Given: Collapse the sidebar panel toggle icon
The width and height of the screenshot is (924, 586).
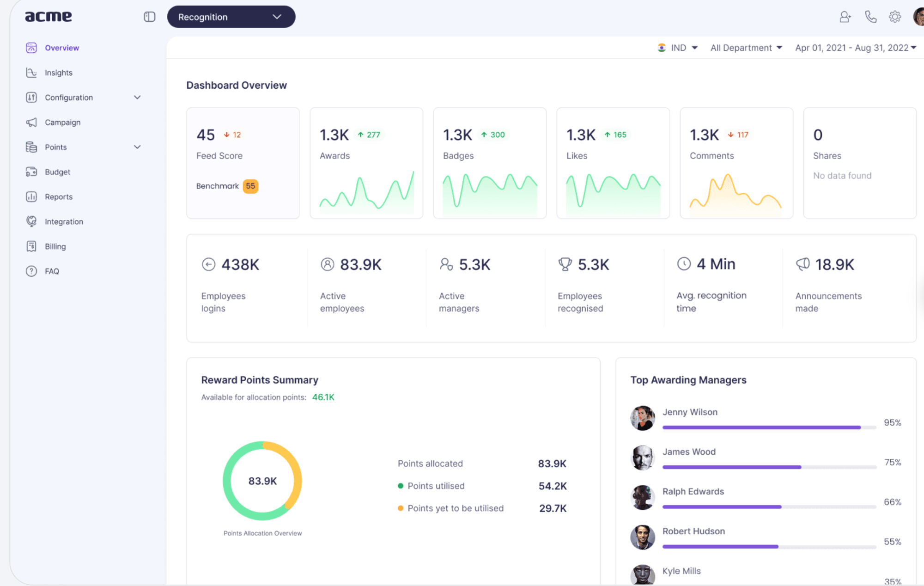Looking at the screenshot, I should 149,17.
